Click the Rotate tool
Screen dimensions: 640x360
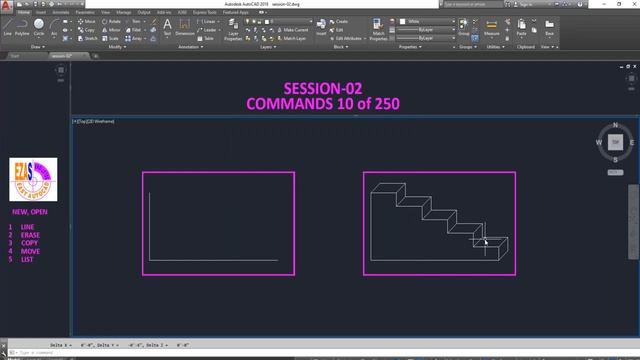111,21
